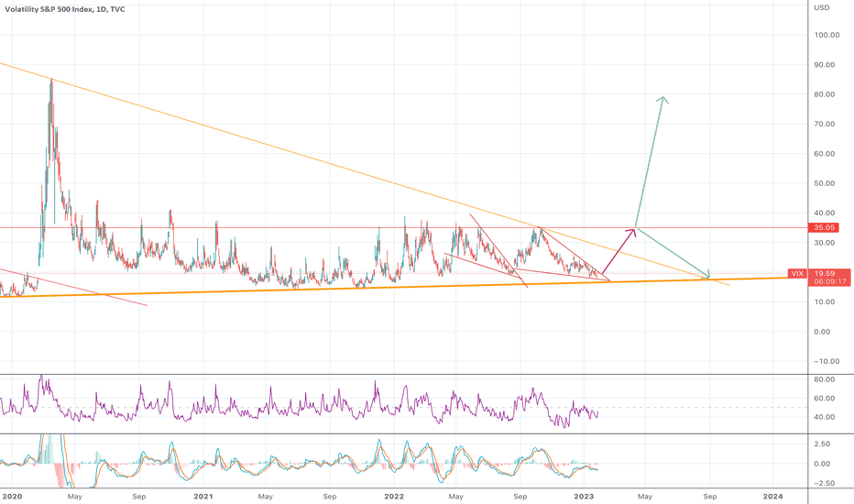
Task: Click the MACD 2.50 scale value
Action: 823,444
